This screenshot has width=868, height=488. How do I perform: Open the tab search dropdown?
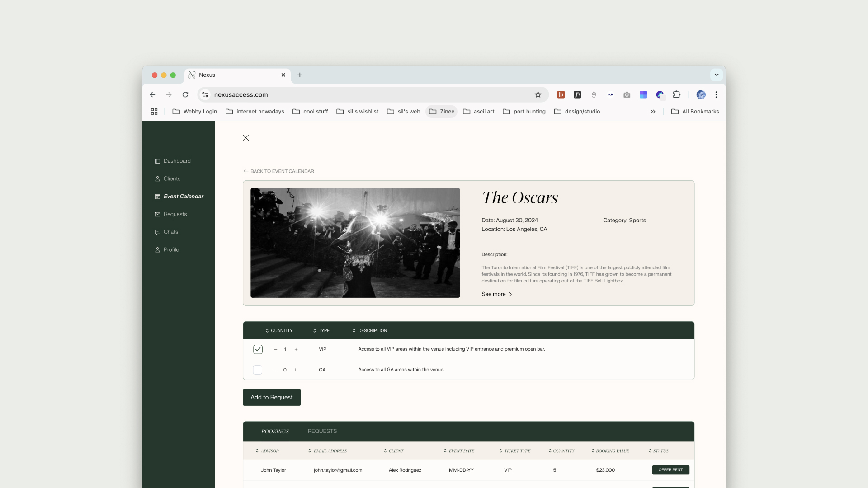pos(717,75)
